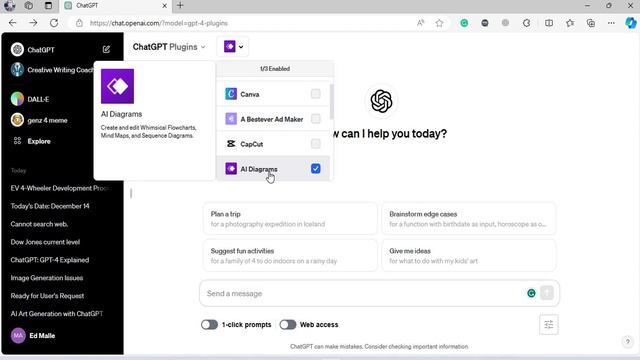Click the send message arrow button

tap(547, 293)
